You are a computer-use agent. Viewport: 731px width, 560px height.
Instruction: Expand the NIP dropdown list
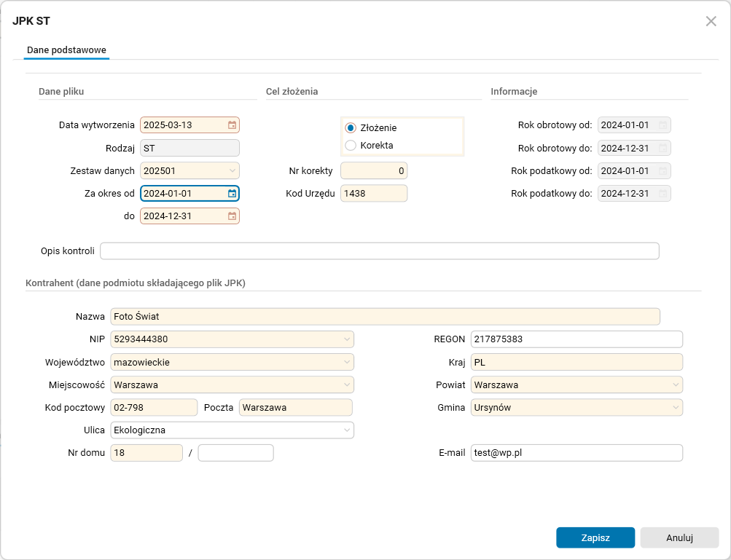(x=346, y=339)
